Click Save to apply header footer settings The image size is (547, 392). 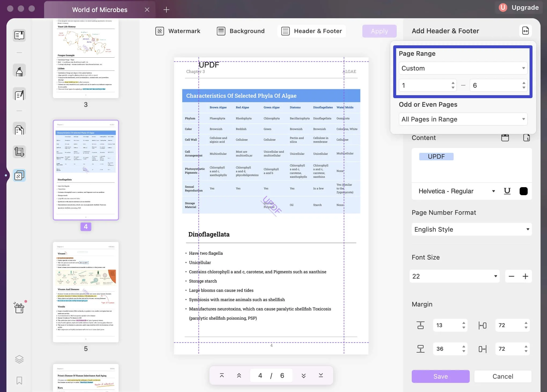(x=440, y=376)
